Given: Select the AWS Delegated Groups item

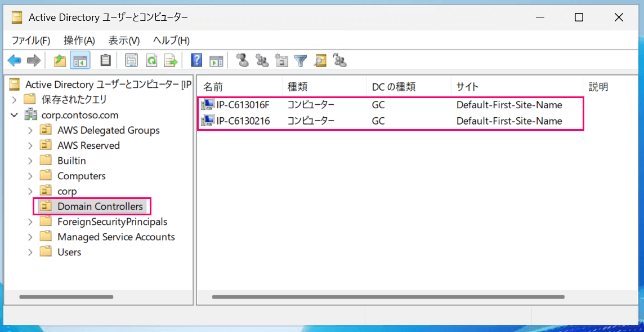Looking at the screenshot, I should coord(109,130).
